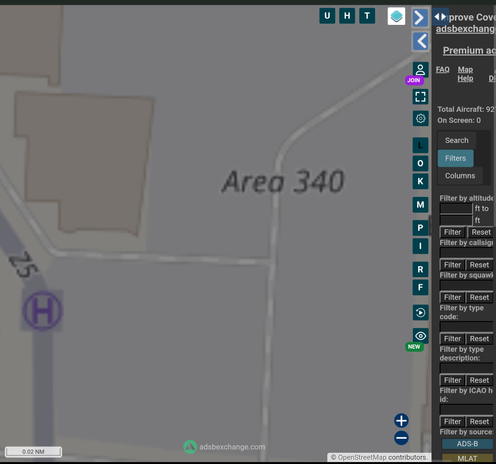
Task: Apply the ICAO hex Filter button
Action: [452, 421]
